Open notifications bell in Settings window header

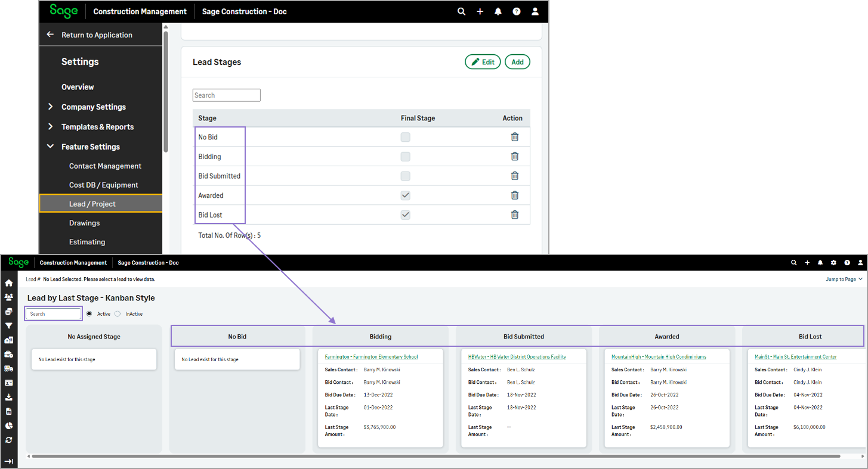(498, 11)
